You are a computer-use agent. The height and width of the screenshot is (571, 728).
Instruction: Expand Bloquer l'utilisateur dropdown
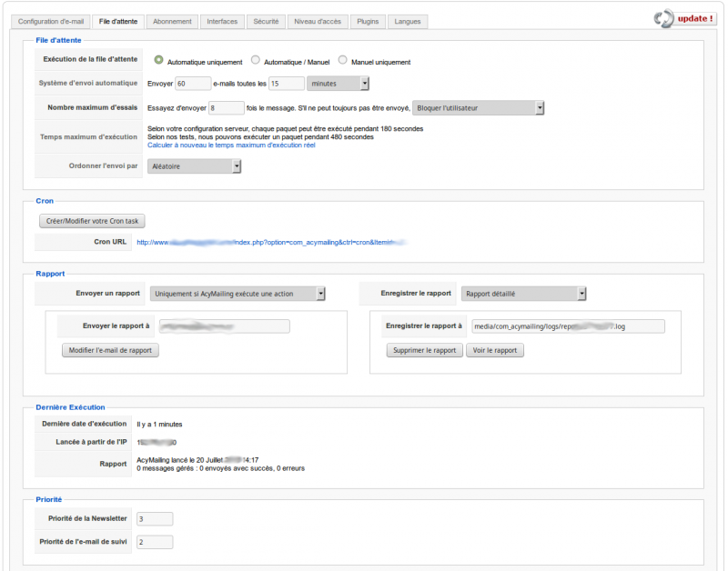(x=479, y=107)
